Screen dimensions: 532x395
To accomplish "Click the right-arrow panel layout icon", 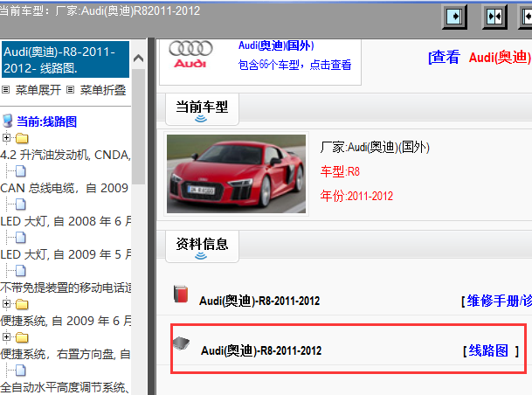I will coord(454,17).
